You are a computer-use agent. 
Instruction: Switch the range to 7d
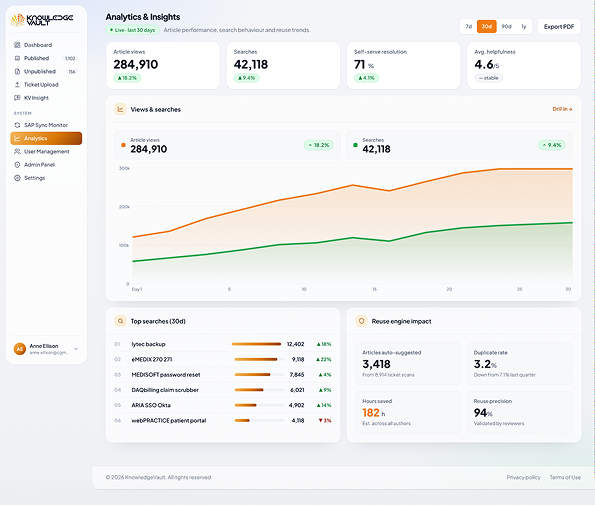[469, 27]
